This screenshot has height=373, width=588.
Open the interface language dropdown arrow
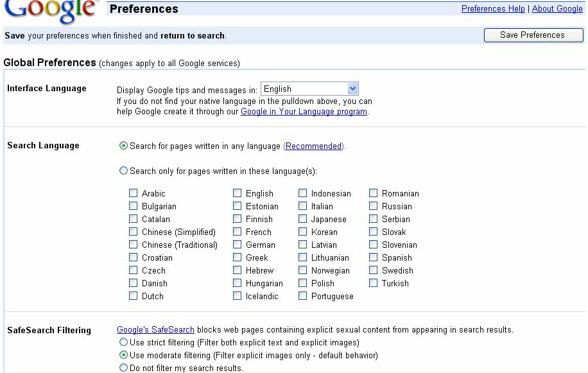click(x=352, y=89)
